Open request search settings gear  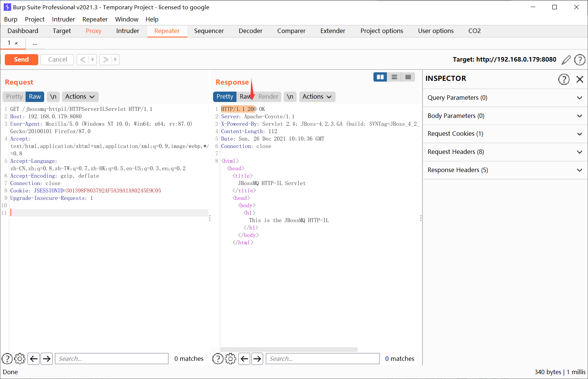click(20, 359)
